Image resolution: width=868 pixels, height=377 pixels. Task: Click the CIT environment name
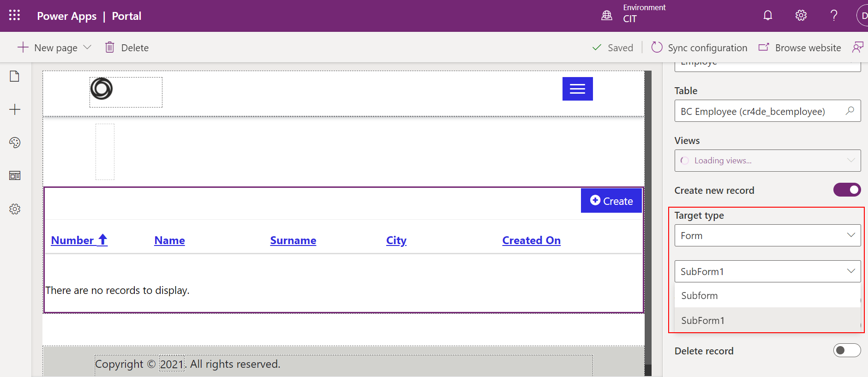630,19
